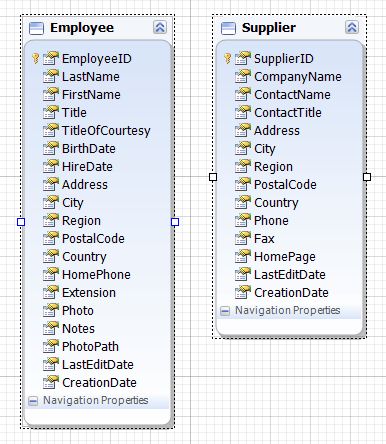Click right resize handle of Employee entity

pyautogui.click(x=175, y=222)
